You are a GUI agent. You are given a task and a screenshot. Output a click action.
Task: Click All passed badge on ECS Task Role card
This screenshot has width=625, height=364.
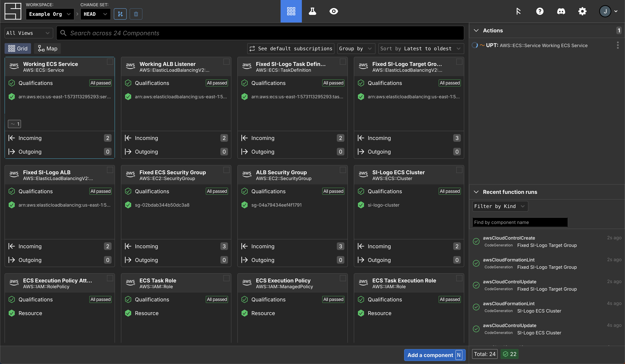(217, 299)
